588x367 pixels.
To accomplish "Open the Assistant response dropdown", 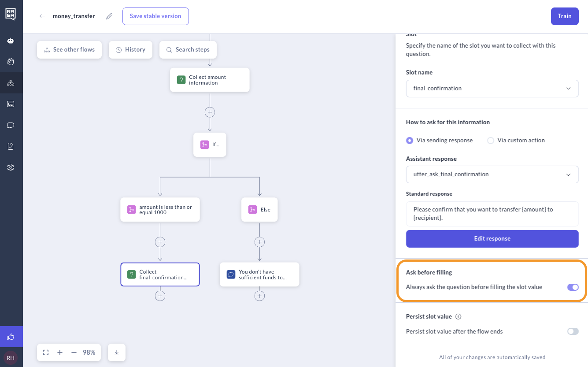I will pyautogui.click(x=492, y=174).
